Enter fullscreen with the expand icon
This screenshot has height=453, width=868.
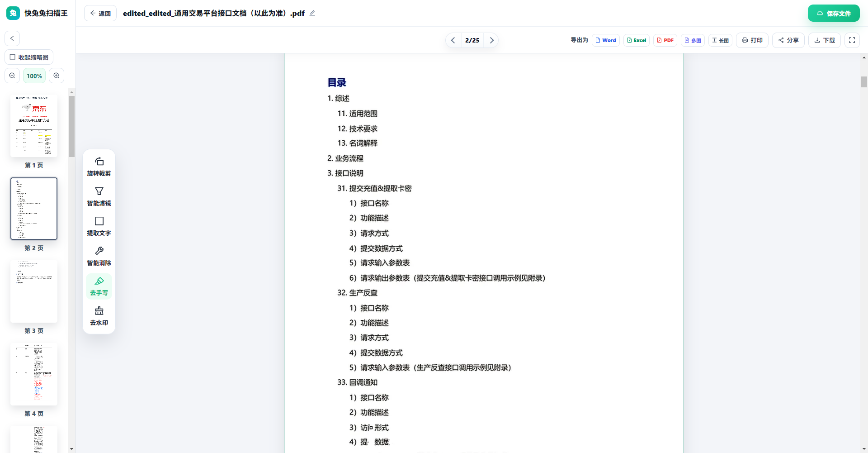point(852,40)
